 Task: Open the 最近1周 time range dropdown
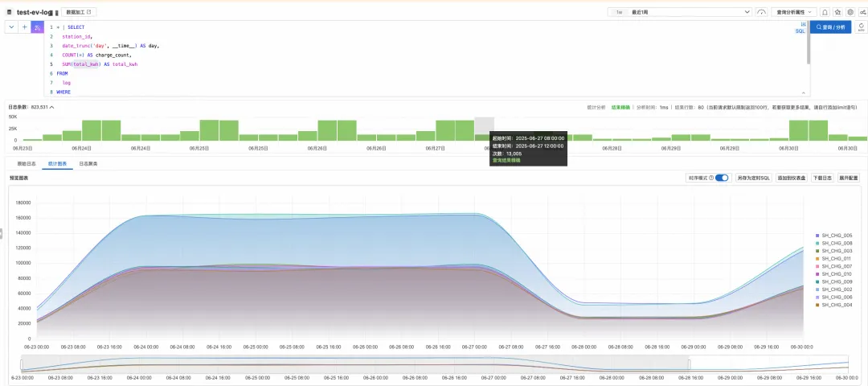click(x=679, y=11)
